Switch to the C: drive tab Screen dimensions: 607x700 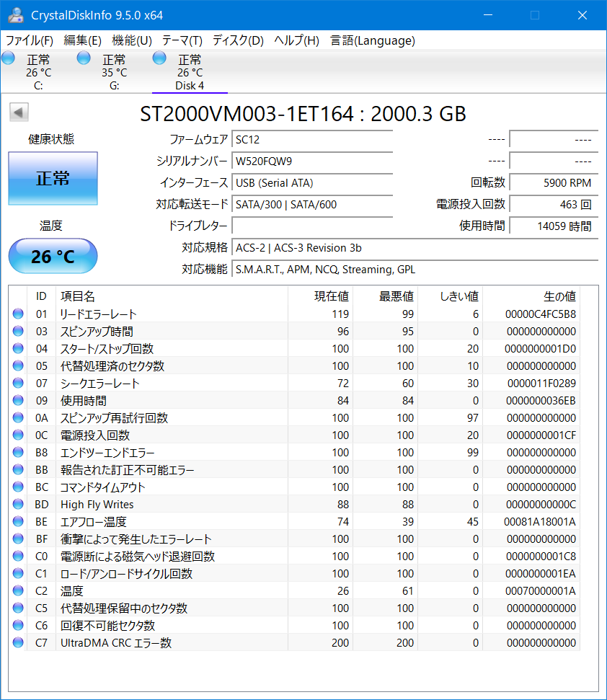point(38,72)
